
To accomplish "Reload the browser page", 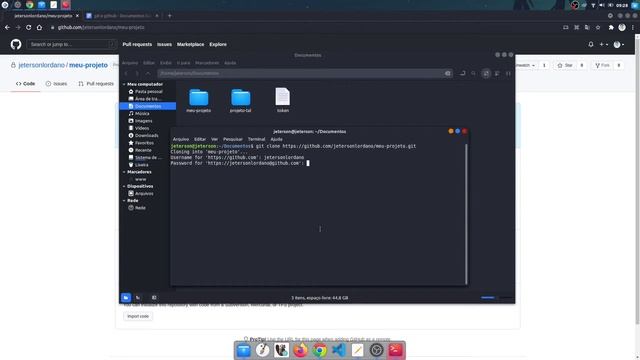I will [x=29, y=27].
